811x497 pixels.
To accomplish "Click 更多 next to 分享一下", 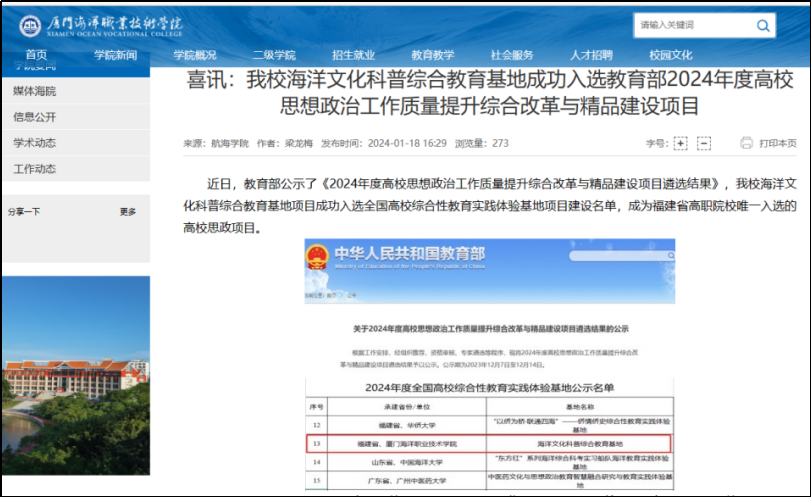I will 128,212.
